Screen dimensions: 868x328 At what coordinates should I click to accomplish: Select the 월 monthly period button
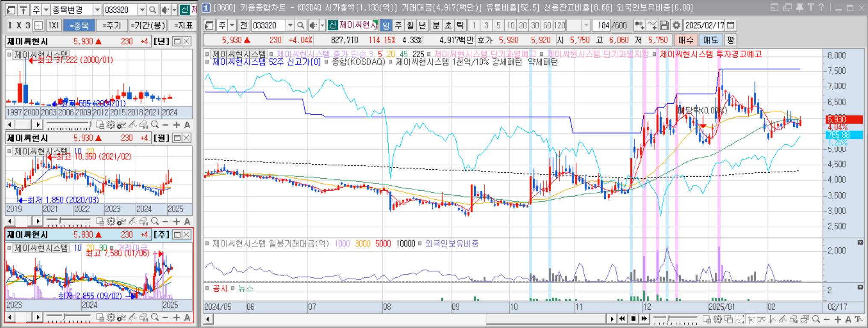(410, 25)
